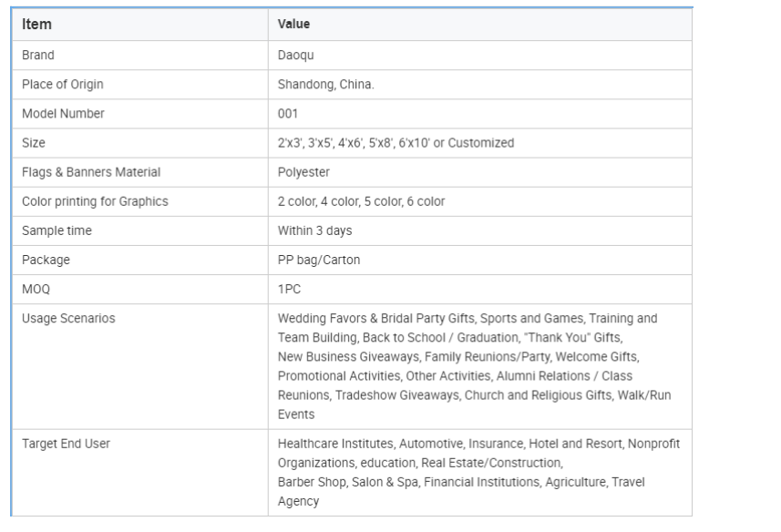Screen dimensions: 781x532
Task: Click the 'PP bag/Carton' package value
Action: point(319,260)
